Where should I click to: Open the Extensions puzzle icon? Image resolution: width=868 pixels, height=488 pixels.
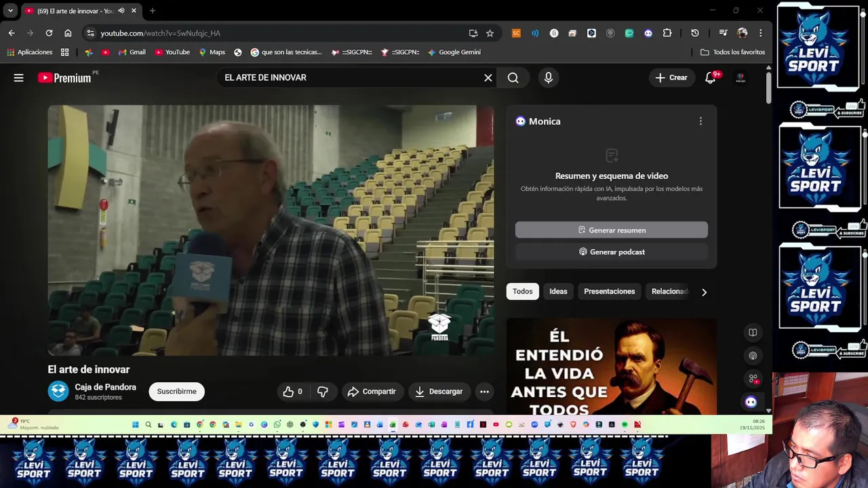(667, 33)
